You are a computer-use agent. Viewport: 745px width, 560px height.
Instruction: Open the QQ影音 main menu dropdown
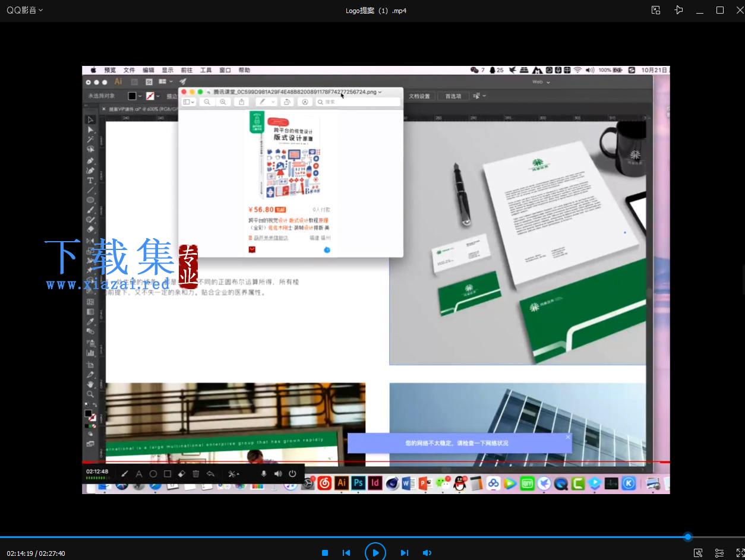24,10
